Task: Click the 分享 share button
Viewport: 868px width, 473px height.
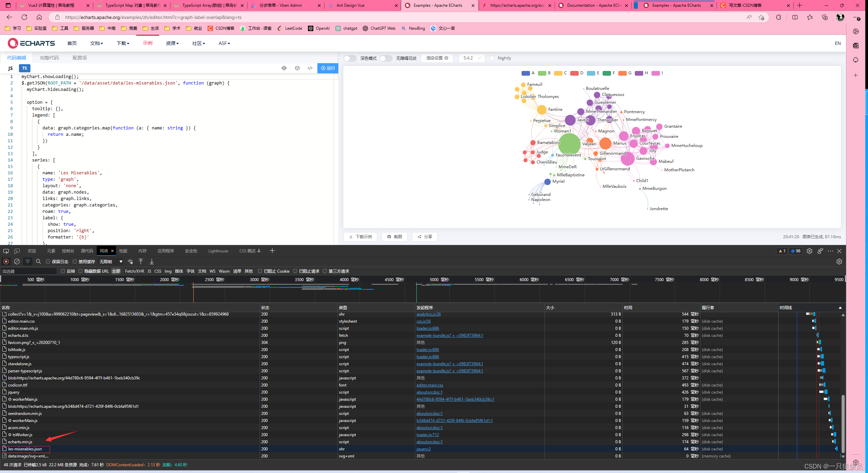Action: click(425, 236)
